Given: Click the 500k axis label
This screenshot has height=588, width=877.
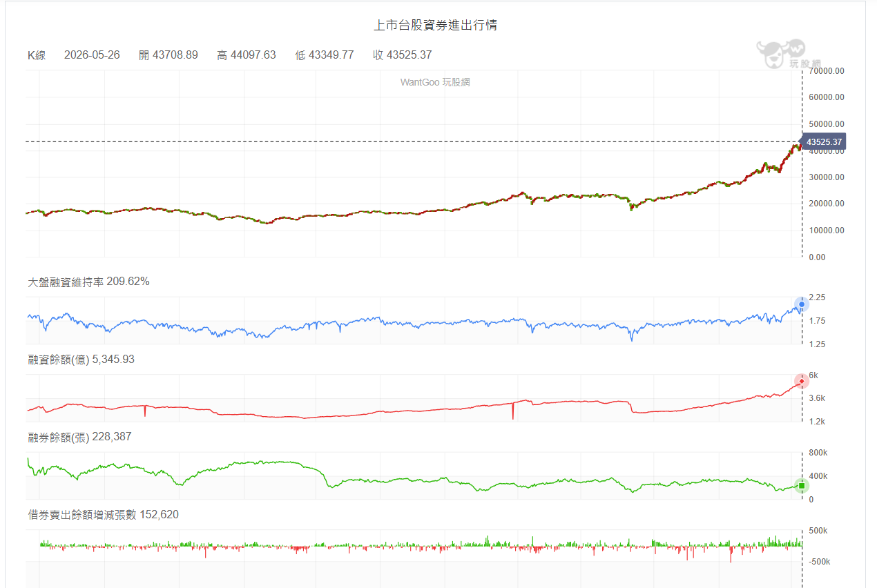Looking at the screenshot, I should pyautogui.click(x=818, y=531).
